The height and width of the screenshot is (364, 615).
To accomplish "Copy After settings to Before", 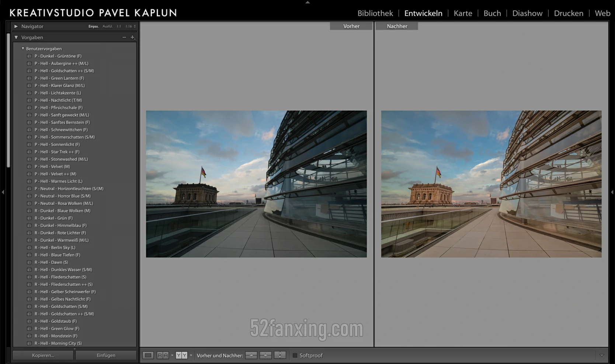I will (x=265, y=355).
